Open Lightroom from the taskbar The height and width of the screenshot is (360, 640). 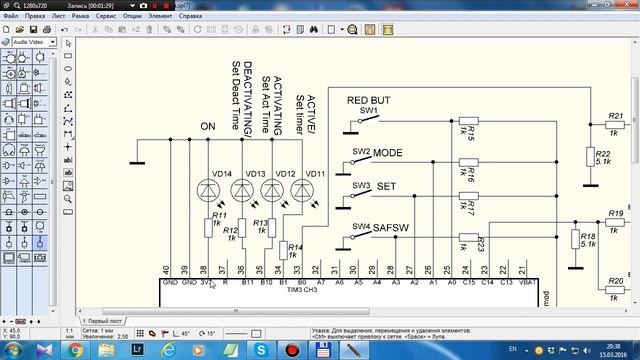tap(137, 350)
